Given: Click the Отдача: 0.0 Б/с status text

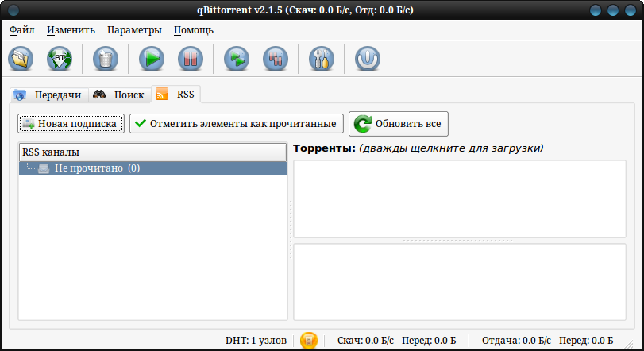Looking at the screenshot, I should coord(547,341).
